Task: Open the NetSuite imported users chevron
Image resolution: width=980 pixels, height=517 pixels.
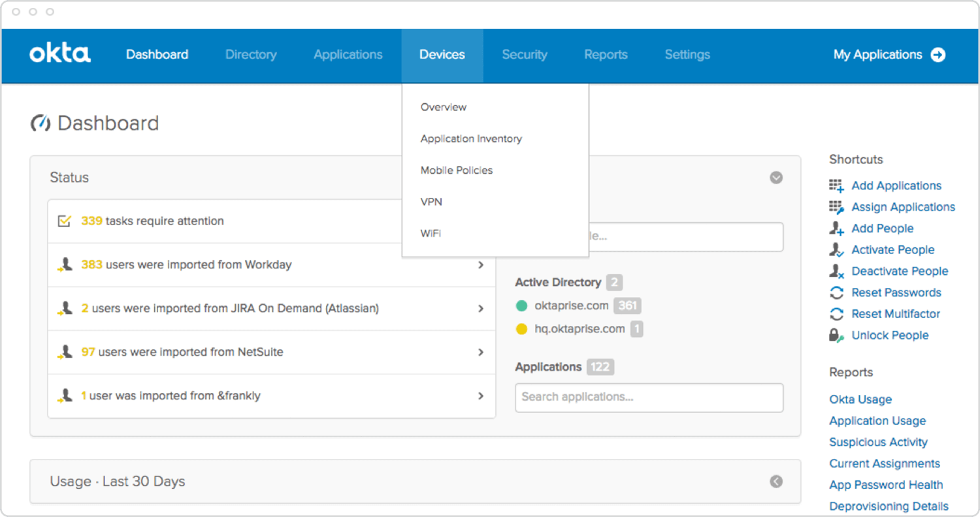Action: pyautogui.click(x=481, y=352)
